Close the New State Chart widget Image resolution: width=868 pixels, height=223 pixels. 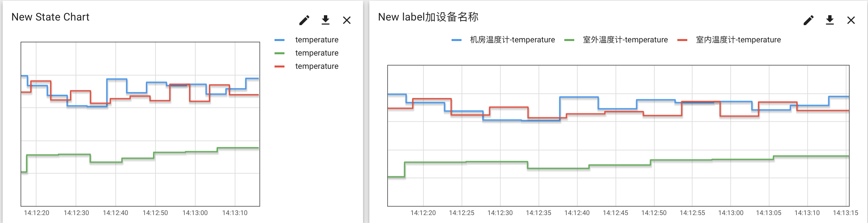(347, 20)
